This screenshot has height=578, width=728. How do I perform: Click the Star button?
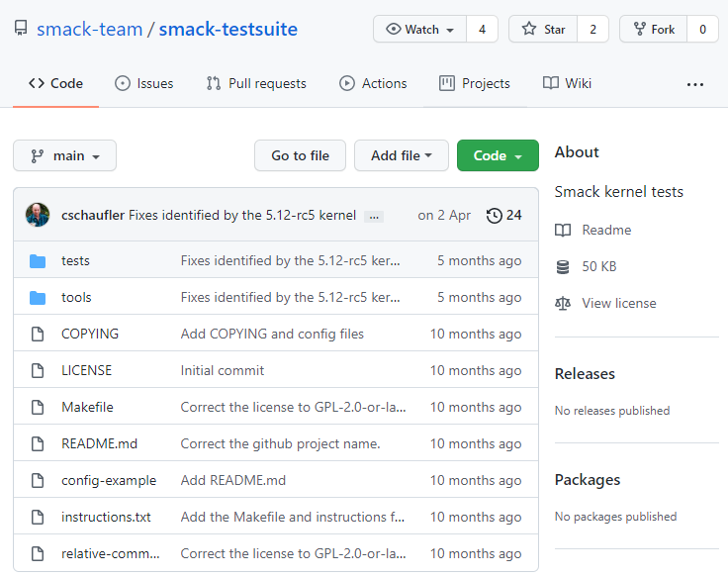(x=543, y=29)
